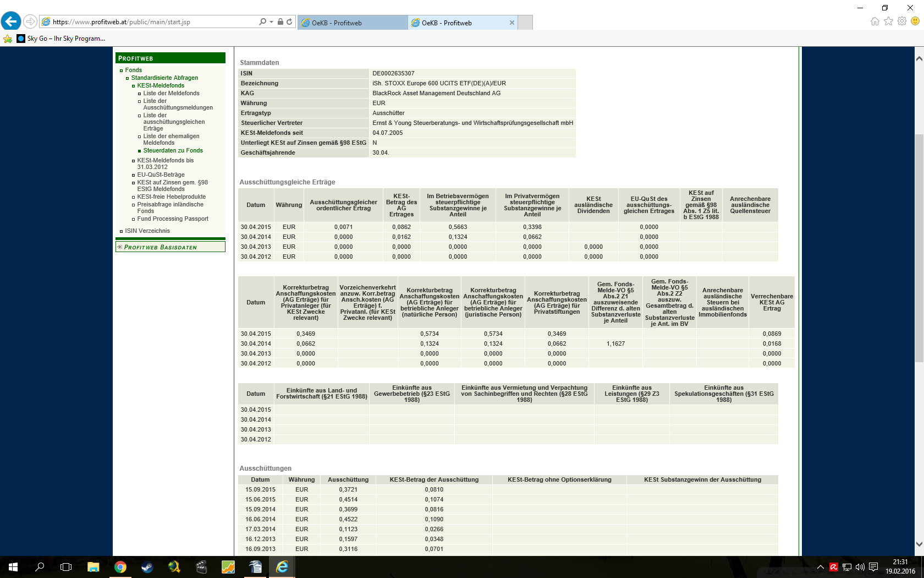
Task: Show hidden system tray icons
Action: 821,567
